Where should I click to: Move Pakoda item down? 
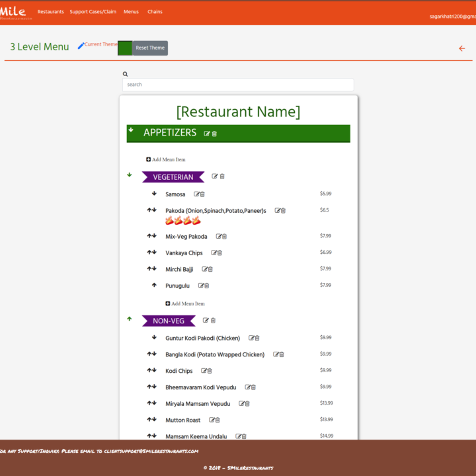(x=155, y=210)
